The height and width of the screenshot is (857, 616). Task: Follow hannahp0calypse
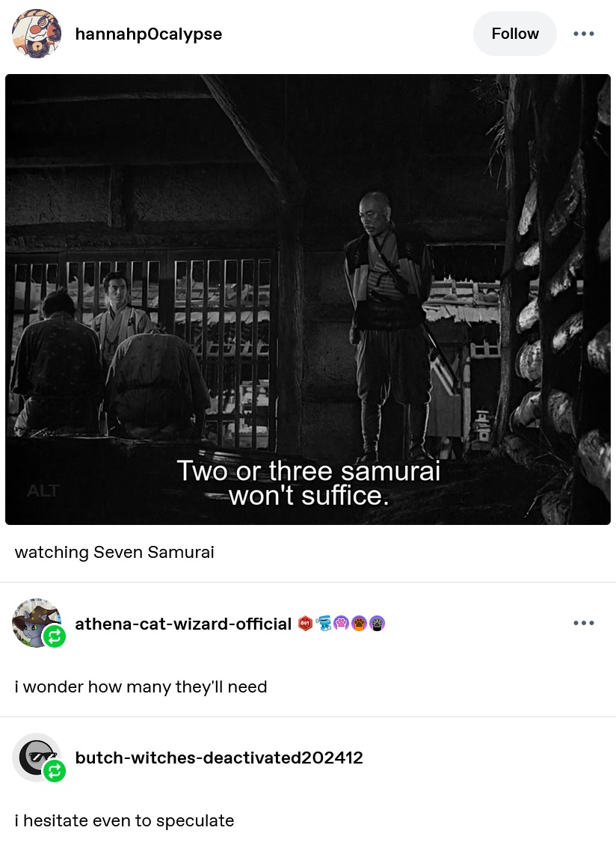coord(515,34)
